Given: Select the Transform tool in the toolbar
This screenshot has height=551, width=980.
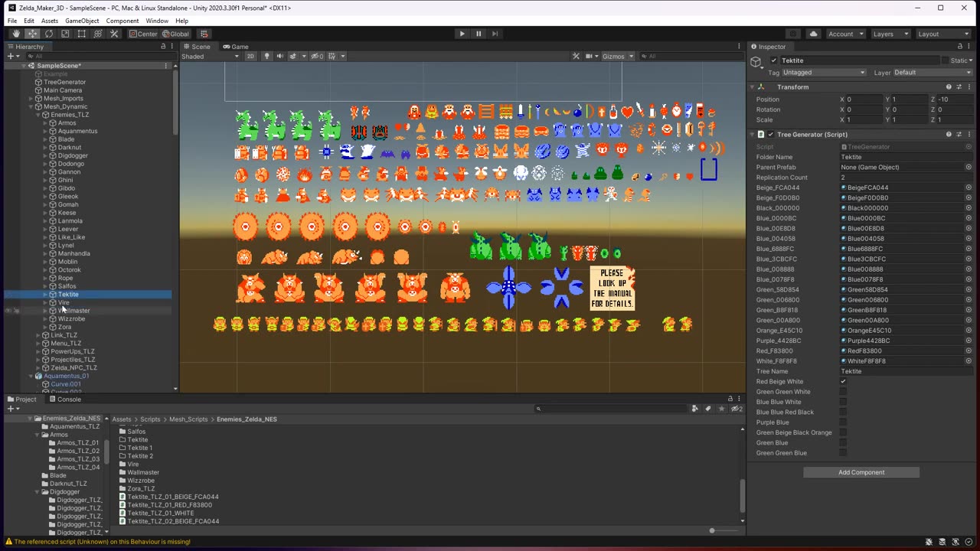Looking at the screenshot, I should [x=98, y=34].
